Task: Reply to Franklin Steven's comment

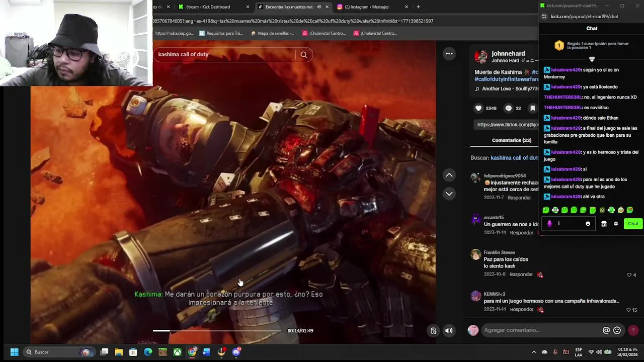Action: pos(521,275)
